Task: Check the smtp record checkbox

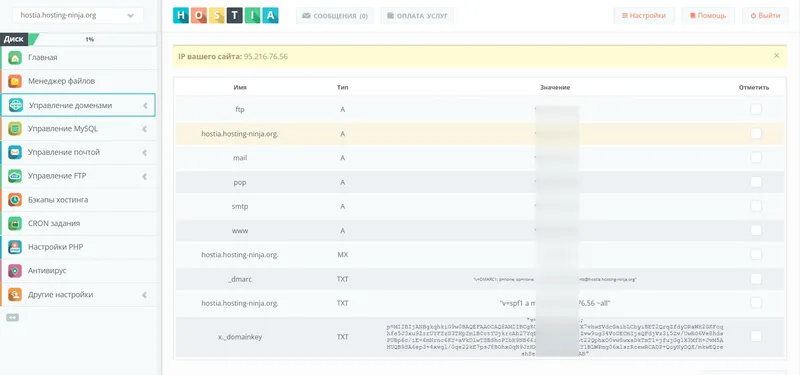Action: pyautogui.click(x=756, y=206)
